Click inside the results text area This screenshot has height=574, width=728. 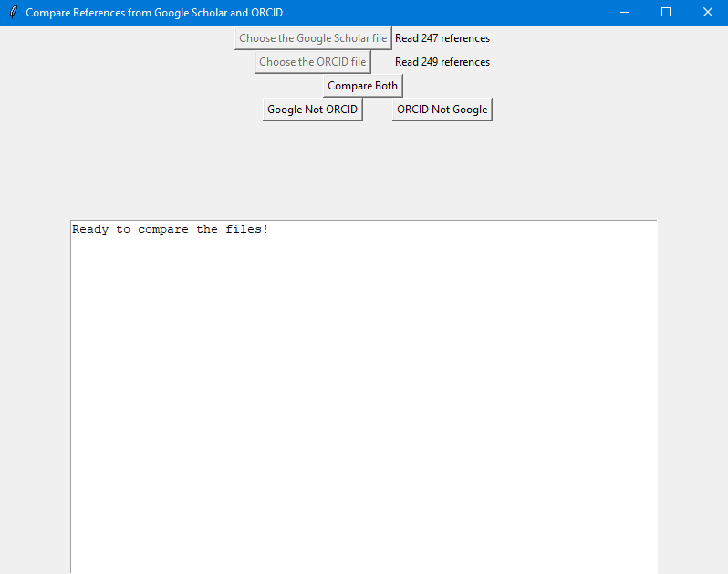pyautogui.click(x=364, y=397)
